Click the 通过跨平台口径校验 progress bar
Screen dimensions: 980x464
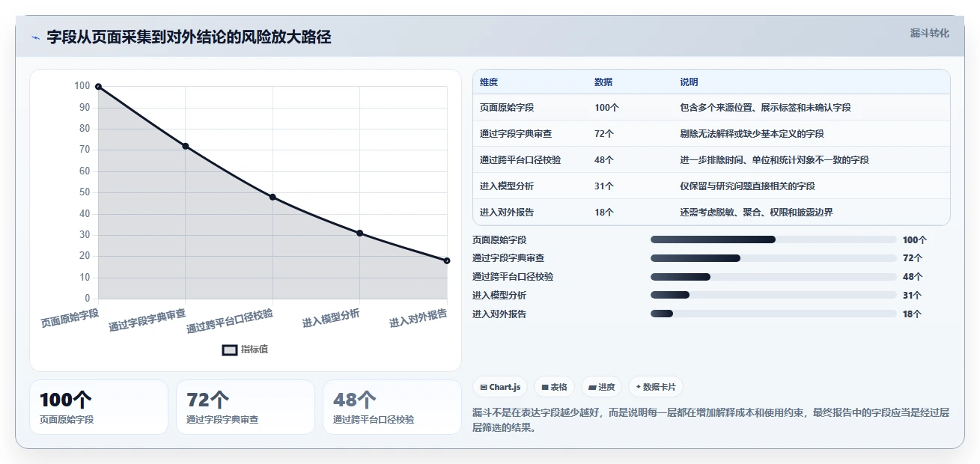coord(773,277)
